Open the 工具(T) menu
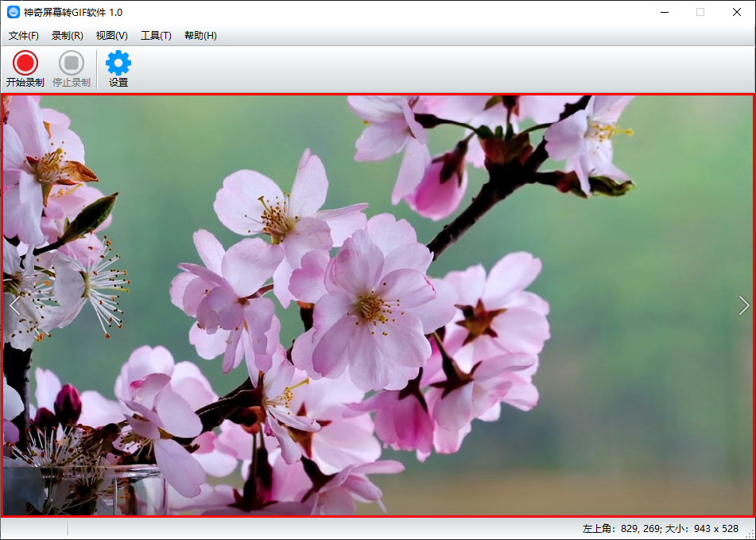756x540 pixels. coord(156,36)
